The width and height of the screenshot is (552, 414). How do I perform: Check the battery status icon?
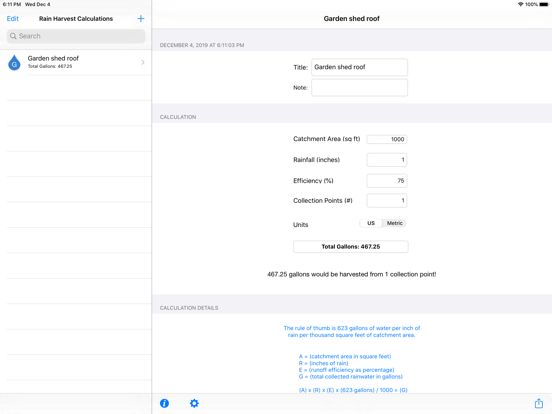[x=544, y=4]
